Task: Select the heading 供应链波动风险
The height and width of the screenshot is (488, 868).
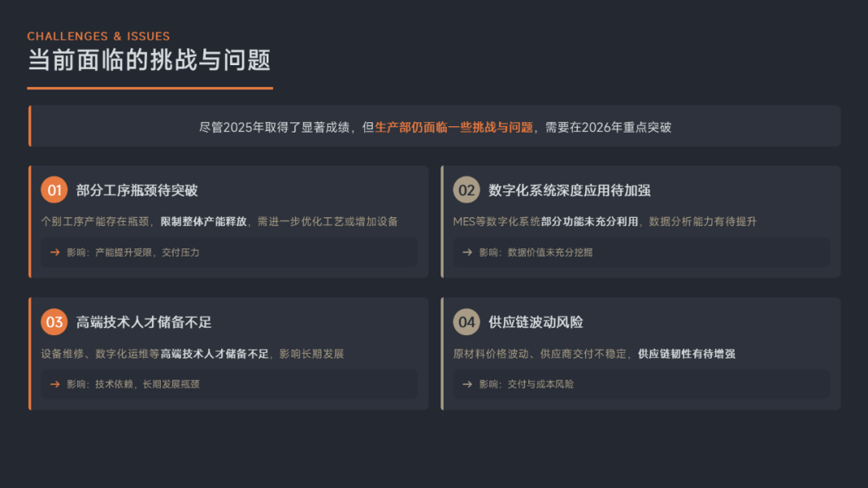Action: coord(535,322)
